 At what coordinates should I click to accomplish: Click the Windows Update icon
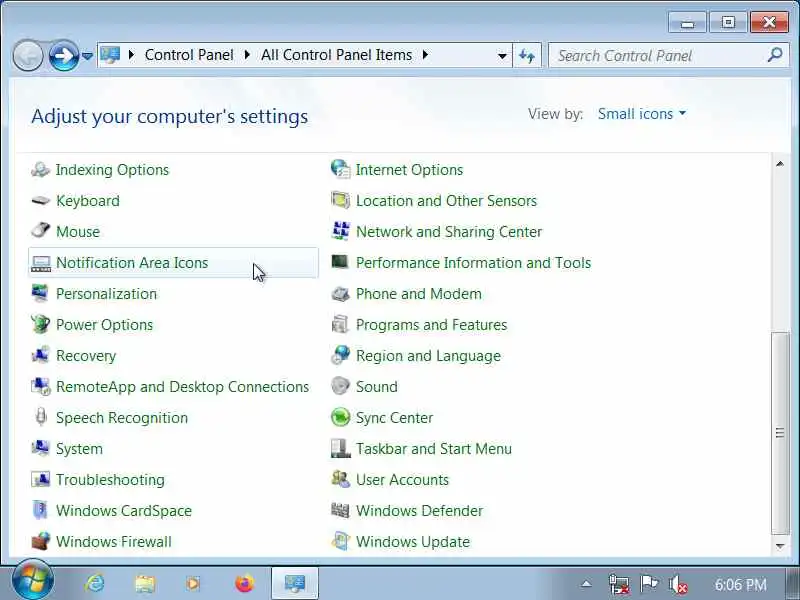(340, 541)
